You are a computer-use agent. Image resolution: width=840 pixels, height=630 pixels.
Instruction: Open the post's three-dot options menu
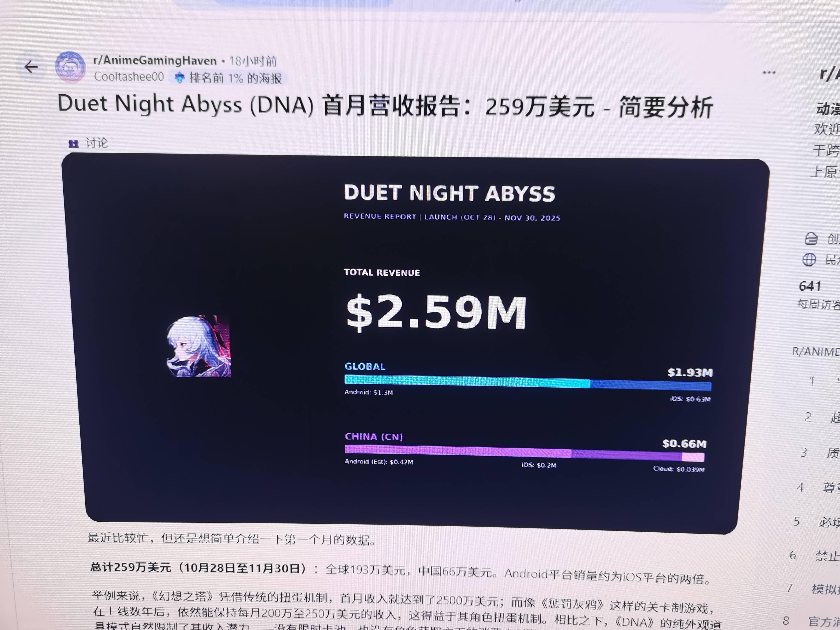click(769, 73)
